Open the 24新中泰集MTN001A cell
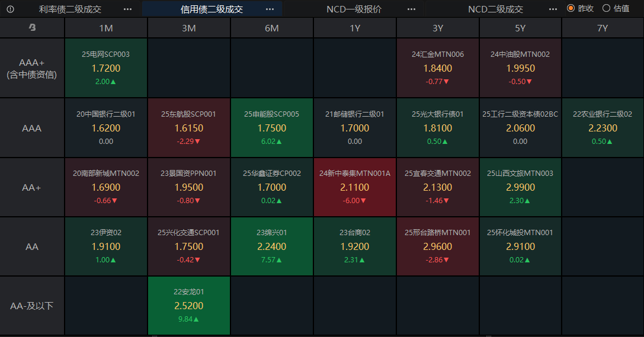This screenshot has height=337, width=644. [x=355, y=187]
